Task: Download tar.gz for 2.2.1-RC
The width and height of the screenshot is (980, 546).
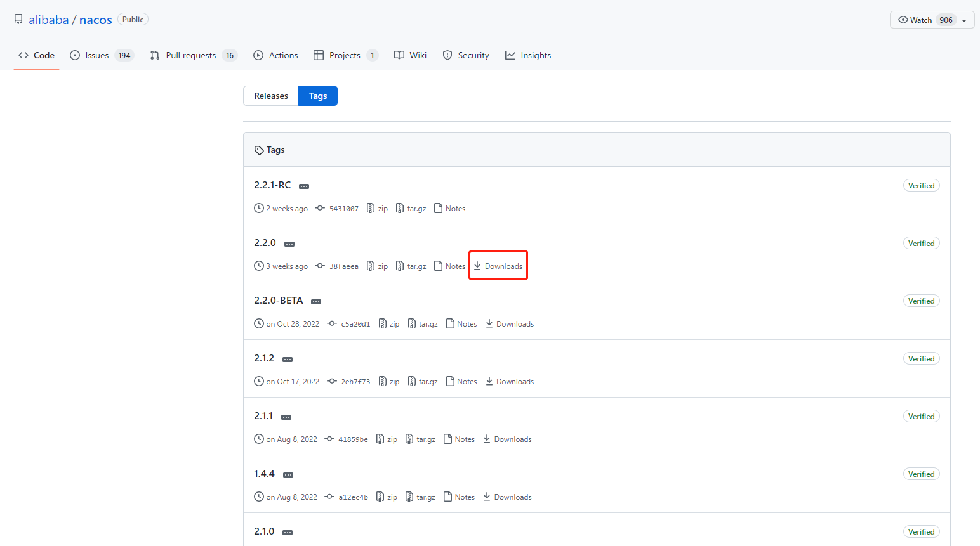Action: click(x=411, y=209)
